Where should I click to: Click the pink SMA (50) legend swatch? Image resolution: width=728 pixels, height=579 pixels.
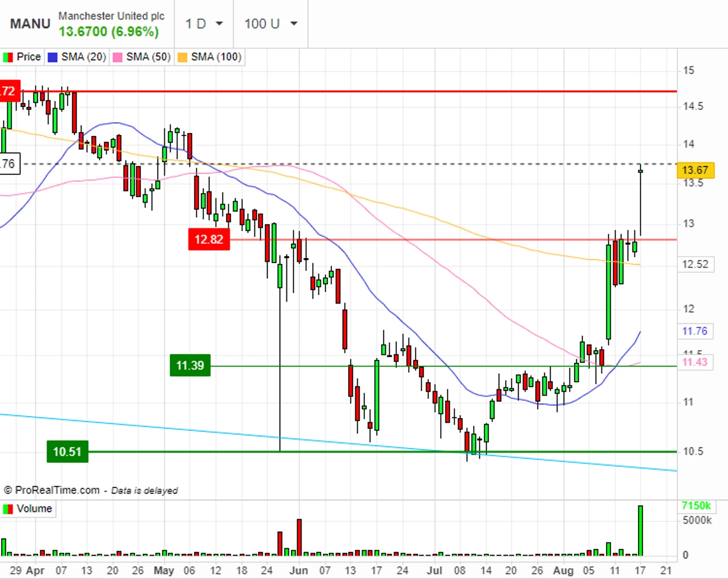(117, 57)
